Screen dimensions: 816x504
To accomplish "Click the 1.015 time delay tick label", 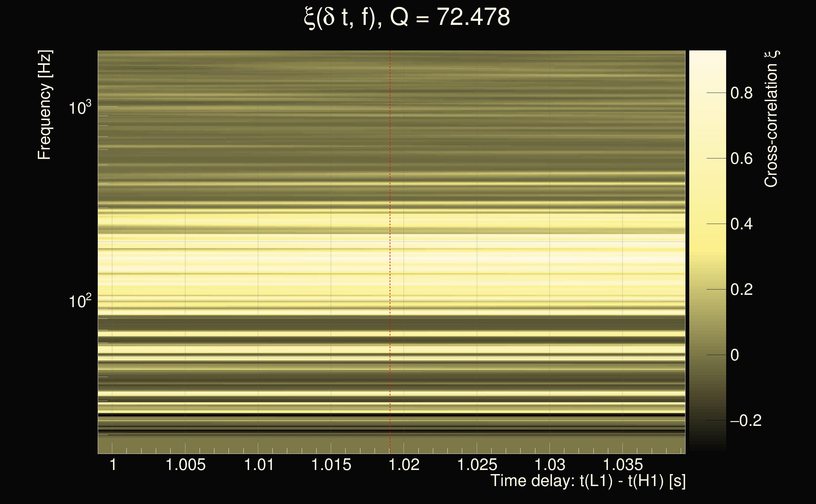I will pyautogui.click(x=331, y=465).
